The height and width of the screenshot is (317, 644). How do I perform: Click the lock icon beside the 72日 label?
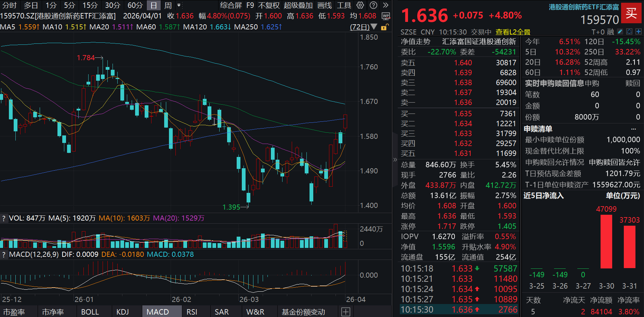(x=384, y=28)
